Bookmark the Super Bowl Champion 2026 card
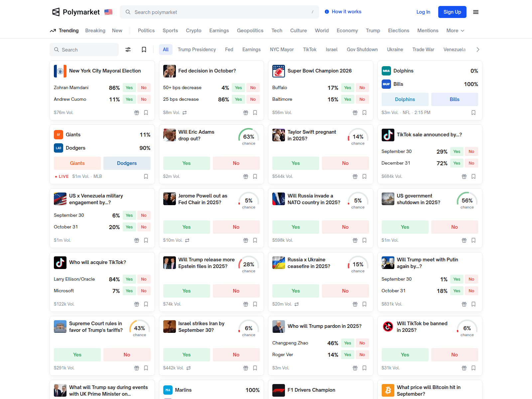Viewport: 532px width, 399px height. pyautogui.click(x=364, y=113)
